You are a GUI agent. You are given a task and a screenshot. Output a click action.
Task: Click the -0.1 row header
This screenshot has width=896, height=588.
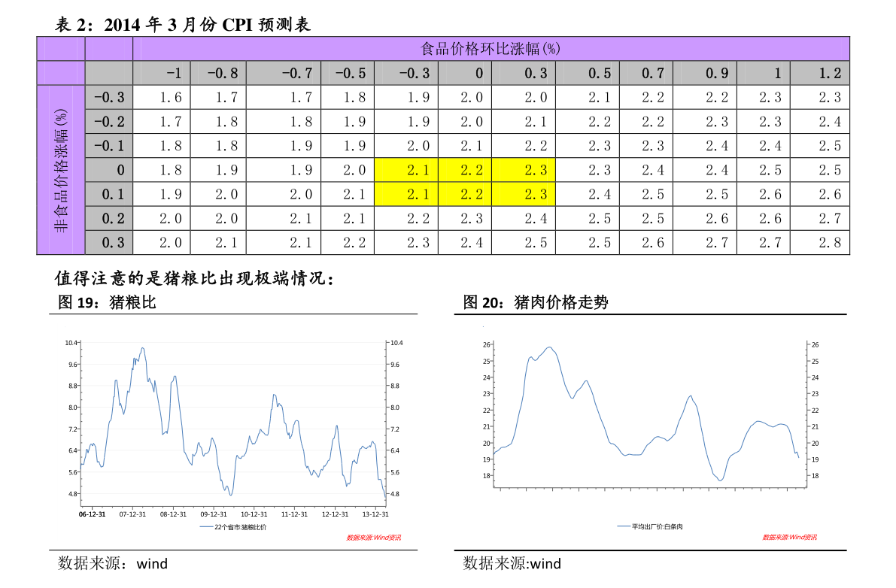click(109, 145)
